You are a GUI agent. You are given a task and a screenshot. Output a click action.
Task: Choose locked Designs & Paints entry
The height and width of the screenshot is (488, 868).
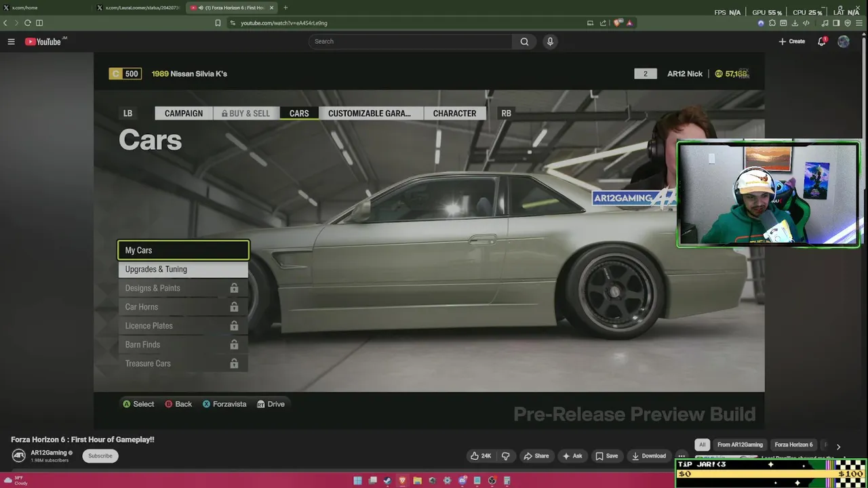(x=183, y=288)
